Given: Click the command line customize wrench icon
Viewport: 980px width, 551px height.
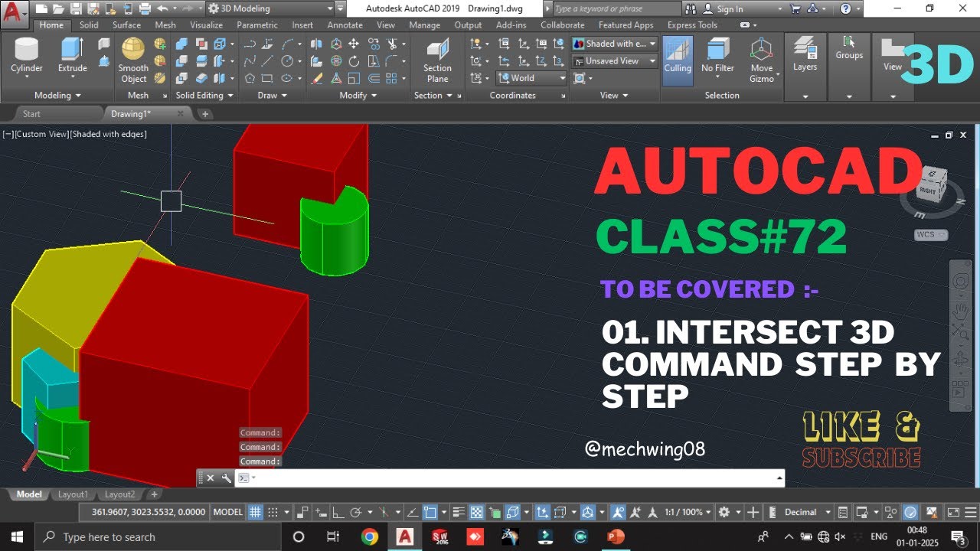Looking at the screenshot, I should [x=226, y=478].
